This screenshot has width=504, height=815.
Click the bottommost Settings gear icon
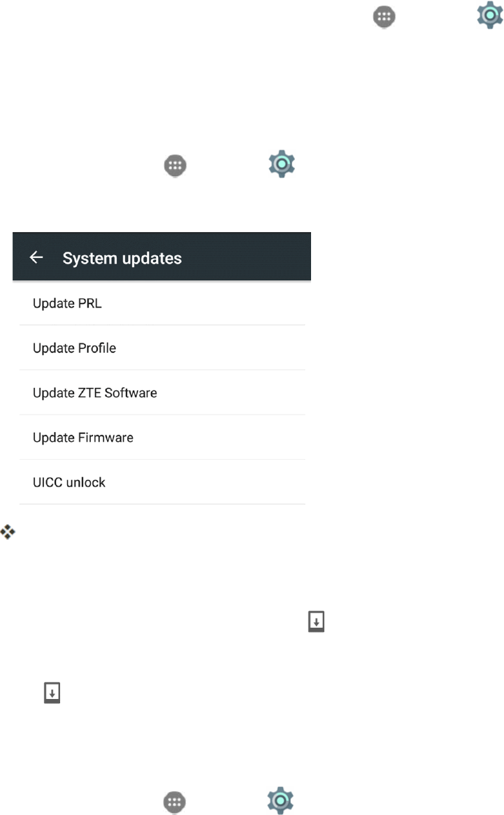[280, 800]
